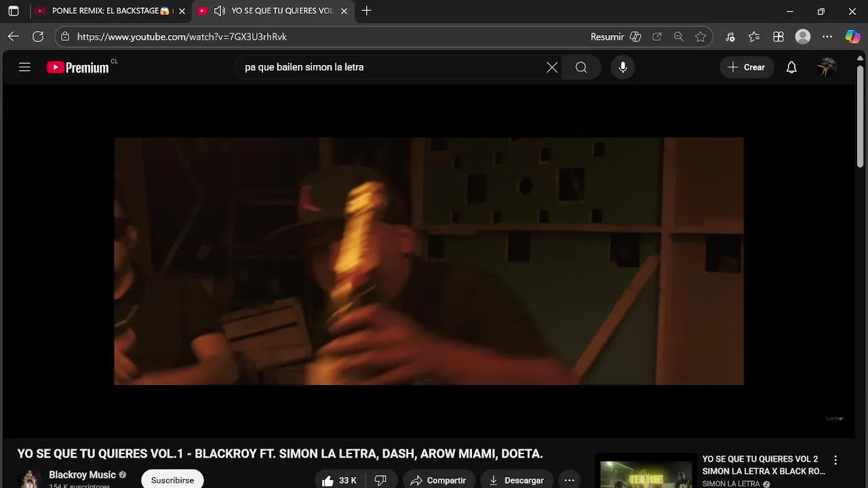Minimize the browser window
This screenshot has width=868, height=488.
pos(789,11)
